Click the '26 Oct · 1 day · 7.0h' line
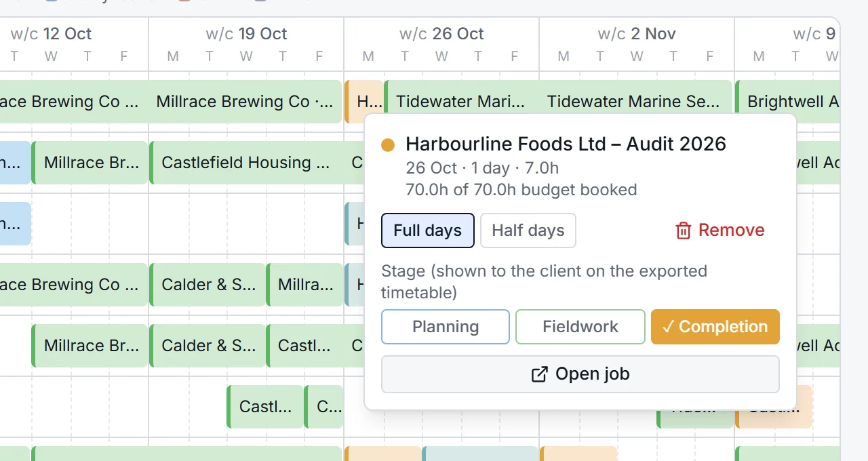 coord(482,168)
